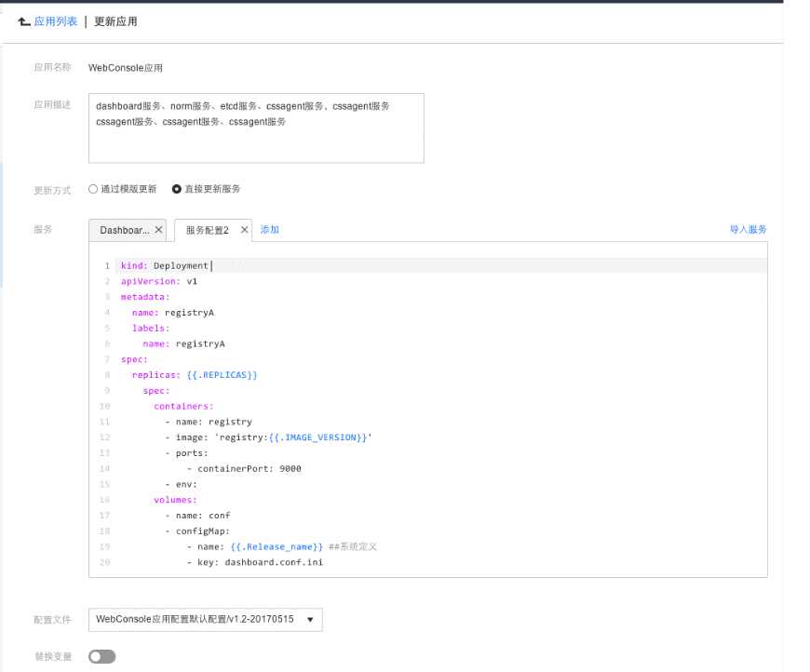Click the 添加 link to add service
This screenshot has width=810, height=672.
point(270,230)
